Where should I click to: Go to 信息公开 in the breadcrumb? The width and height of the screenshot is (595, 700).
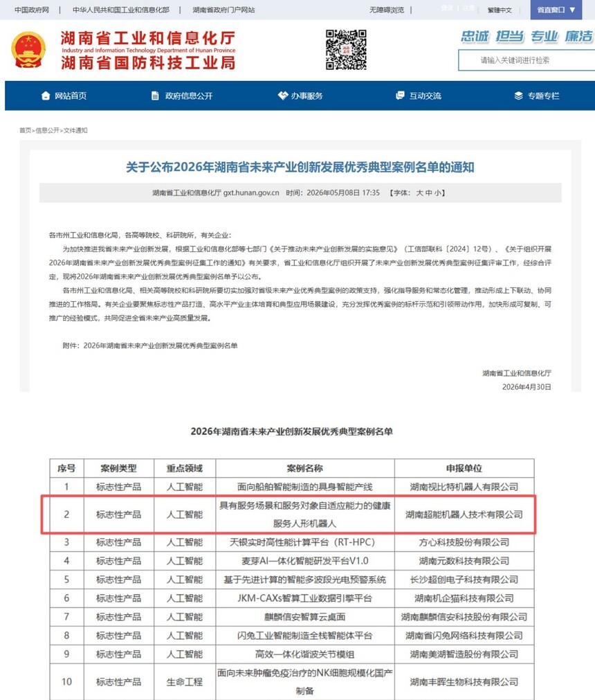tap(47, 130)
